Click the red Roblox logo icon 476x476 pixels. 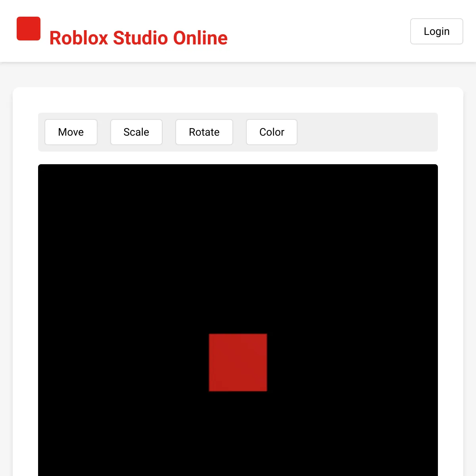pos(28,28)
